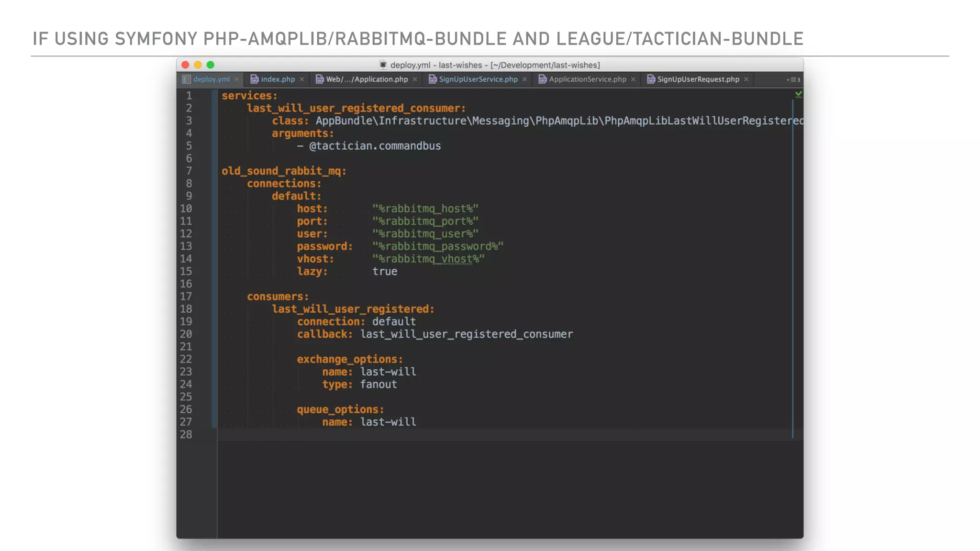The width and height of the screenshot is (980, 551).
Task: Click the 'default:' key on line 9
Action: click(x=297, y=196)
